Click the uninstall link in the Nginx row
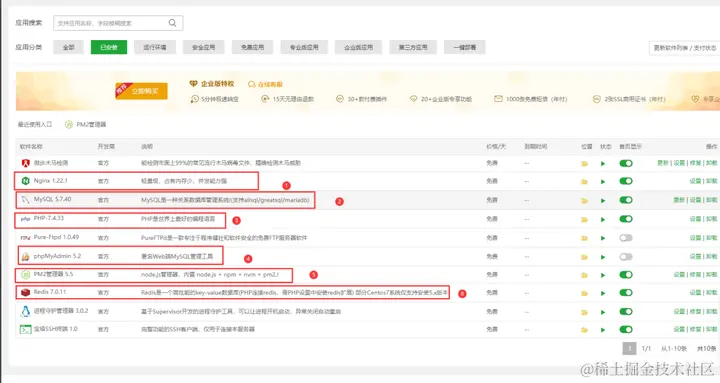 point(711,181)
